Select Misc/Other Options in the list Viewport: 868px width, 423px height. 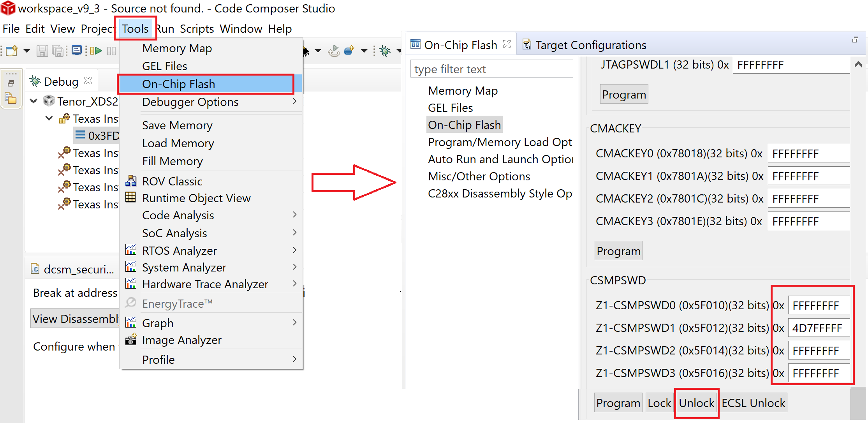point(479,176)
